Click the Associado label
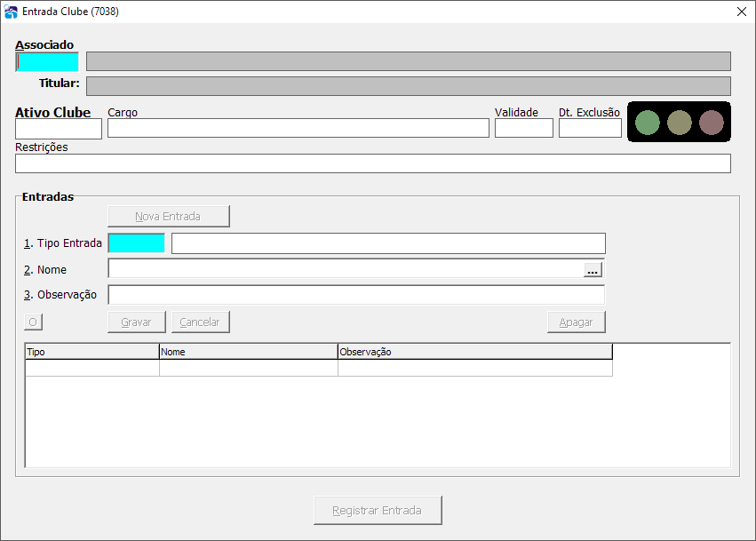Viewport: 756px width, 541px height. pyautogui.click(x=44, y=44)
